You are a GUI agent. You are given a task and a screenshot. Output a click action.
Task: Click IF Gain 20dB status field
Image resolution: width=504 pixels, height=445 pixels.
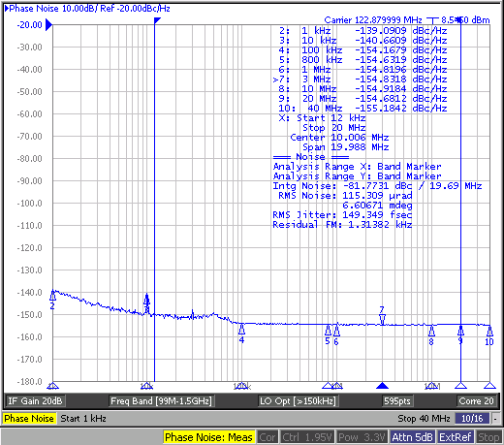tap(35, 401)
